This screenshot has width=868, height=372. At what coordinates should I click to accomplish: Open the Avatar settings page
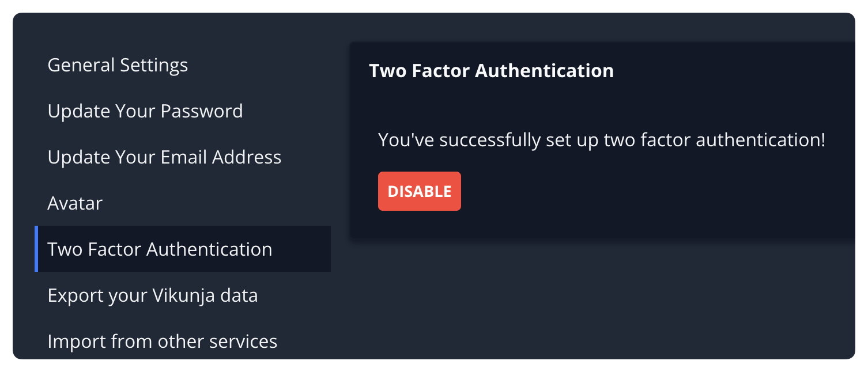[x=75, y=203]
